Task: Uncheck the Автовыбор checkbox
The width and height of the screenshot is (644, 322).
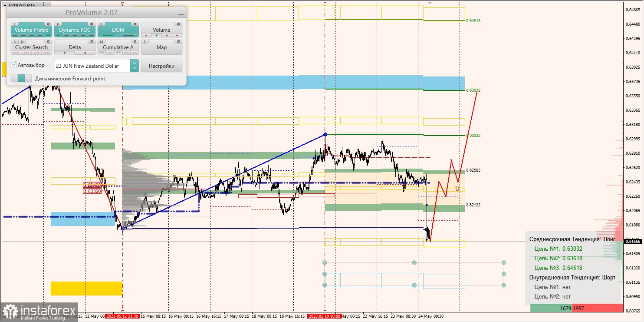Action: (x=14, y=65)
